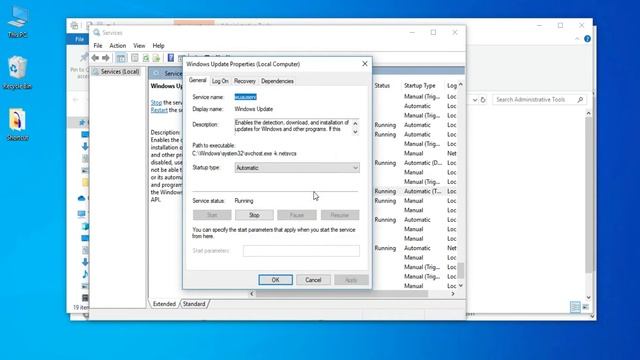Image resolution: width=640 pixels, height=360 pixels.
Task: Confirm dialog with OK button
Action: [x=276, y=280]
